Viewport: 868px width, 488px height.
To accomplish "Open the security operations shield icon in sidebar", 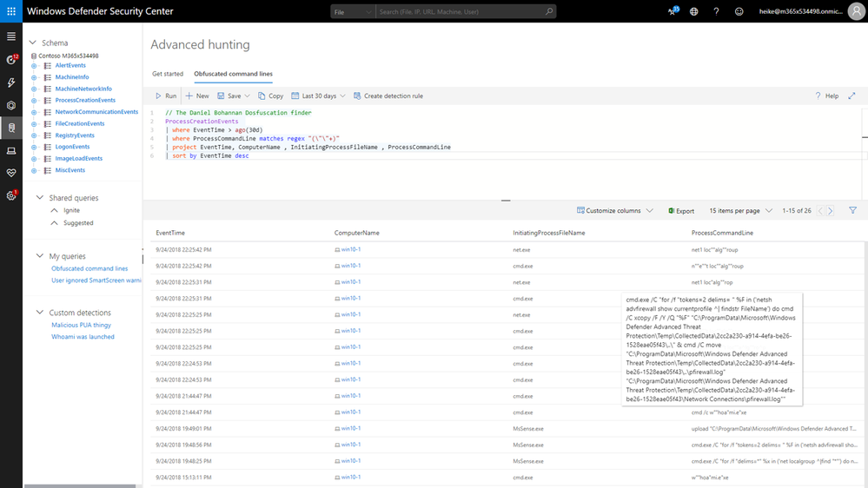I will (x=11, y=105).
